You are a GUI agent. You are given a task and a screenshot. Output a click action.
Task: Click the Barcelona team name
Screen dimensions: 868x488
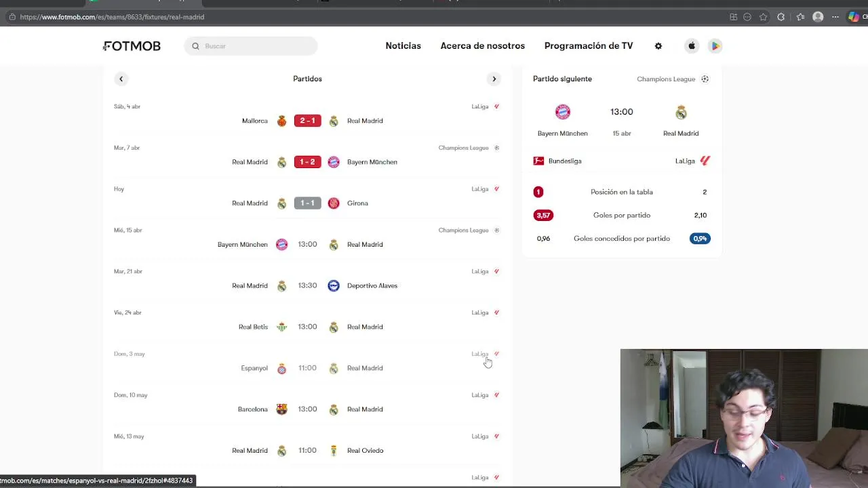(252, 409)
